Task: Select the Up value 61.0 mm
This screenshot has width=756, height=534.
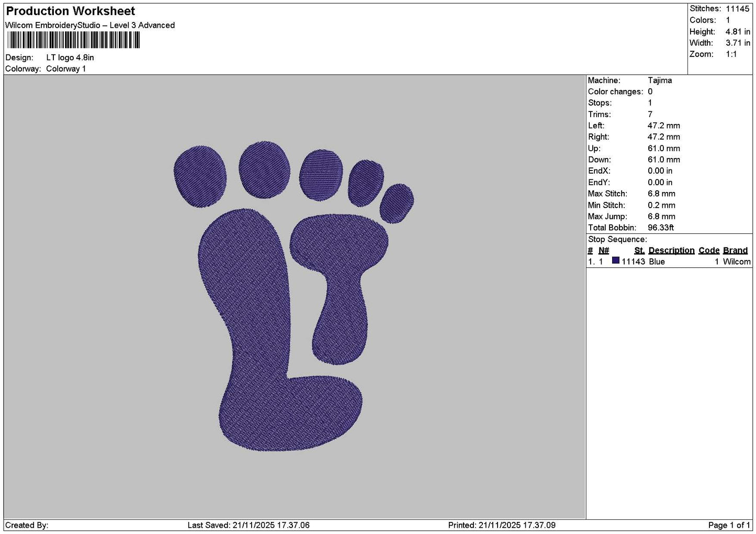Action: pos(664,148)
